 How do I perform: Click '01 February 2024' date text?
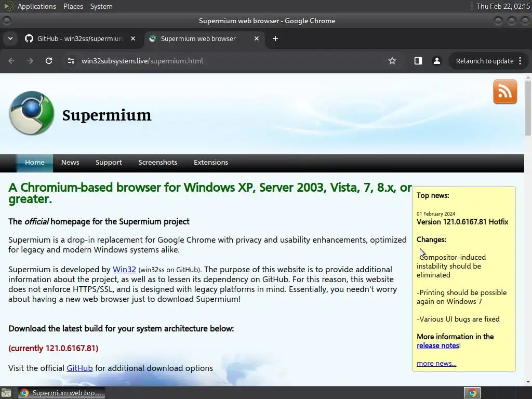(x=436, y=214)
